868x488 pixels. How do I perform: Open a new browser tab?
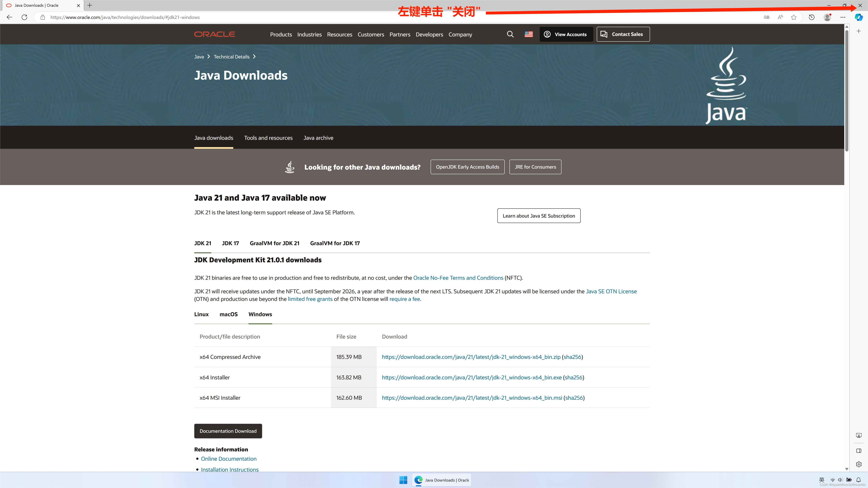90,5
